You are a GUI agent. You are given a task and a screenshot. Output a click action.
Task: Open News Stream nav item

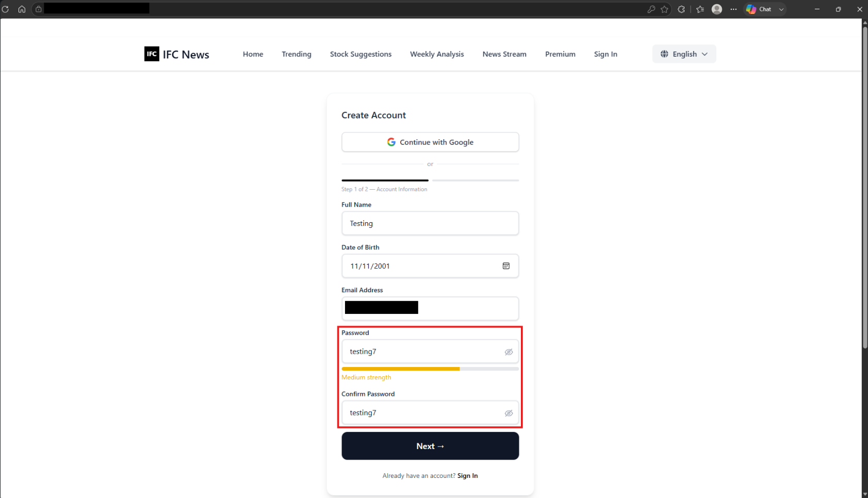[x=504, y=54]
